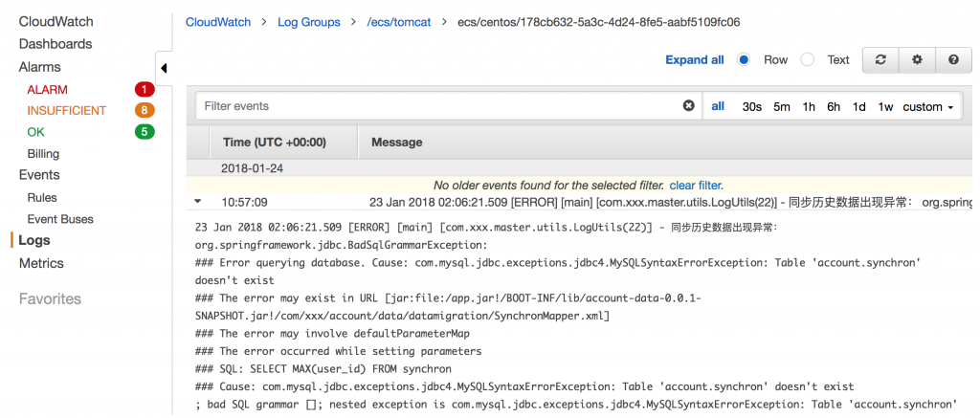Viewport: 980px width, 418px height.
Task: Go to CloudWatch breadcrumb link
Action: coord(218,22)
